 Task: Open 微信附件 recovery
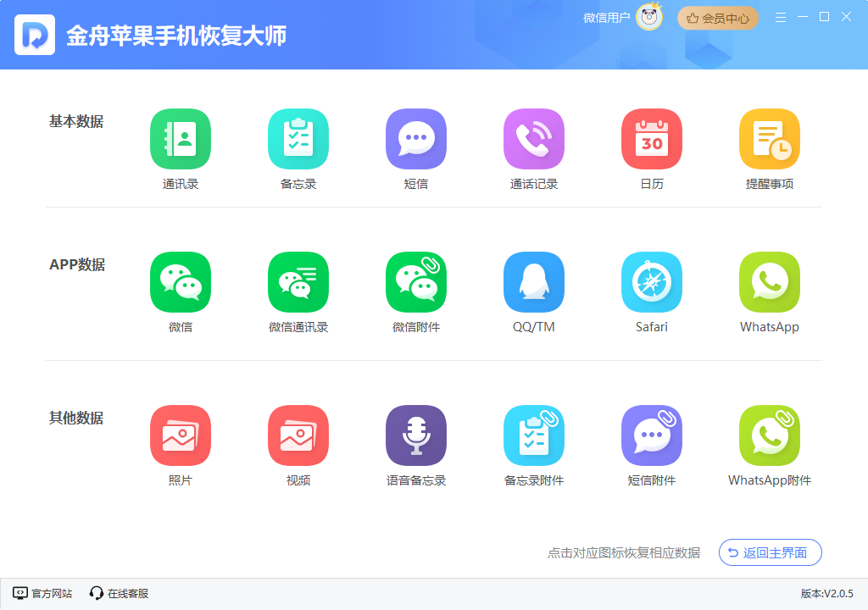point(416,282)
